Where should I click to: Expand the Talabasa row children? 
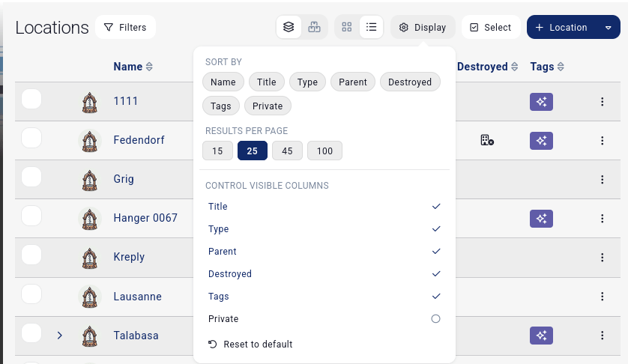point(60,336)
